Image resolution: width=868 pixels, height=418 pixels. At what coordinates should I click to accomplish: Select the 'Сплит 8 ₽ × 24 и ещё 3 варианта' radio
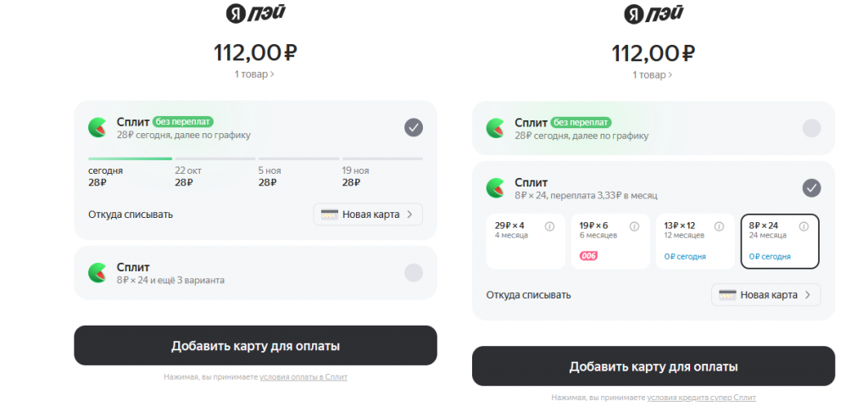coord(413,273)
